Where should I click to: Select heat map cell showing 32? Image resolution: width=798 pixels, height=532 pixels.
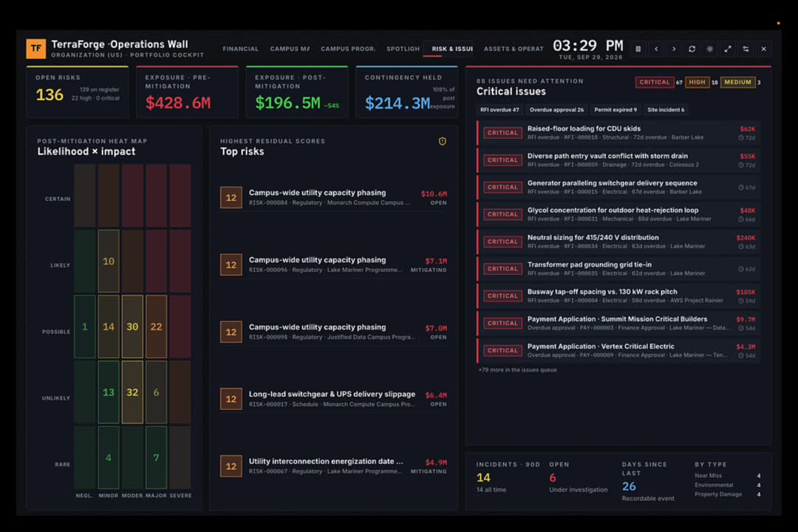[x=132, y=392]
